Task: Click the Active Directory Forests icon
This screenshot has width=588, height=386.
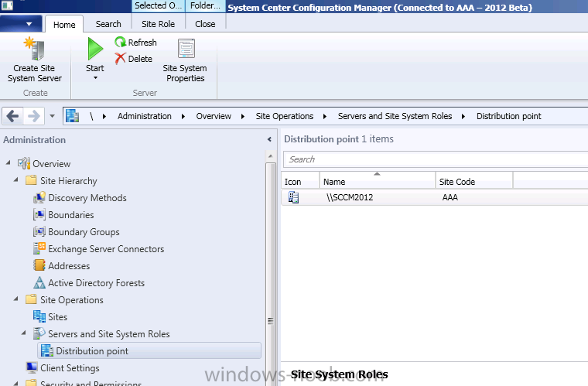Action: [39, 282]
